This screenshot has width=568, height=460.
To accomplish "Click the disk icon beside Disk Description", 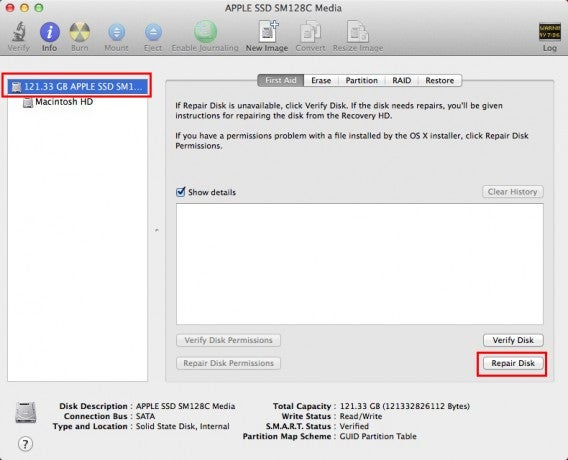I will click(26, 412).
